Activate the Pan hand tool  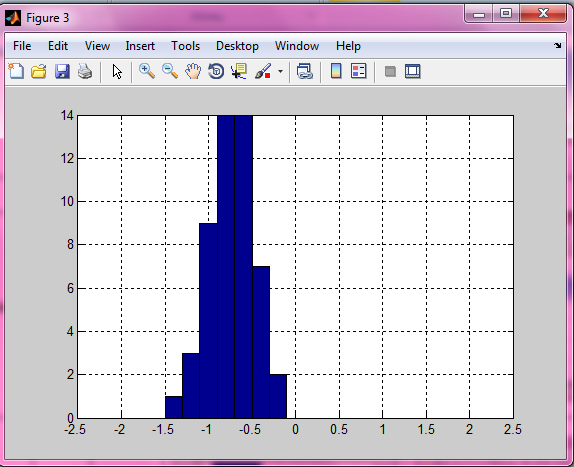[x=193, y=71]
